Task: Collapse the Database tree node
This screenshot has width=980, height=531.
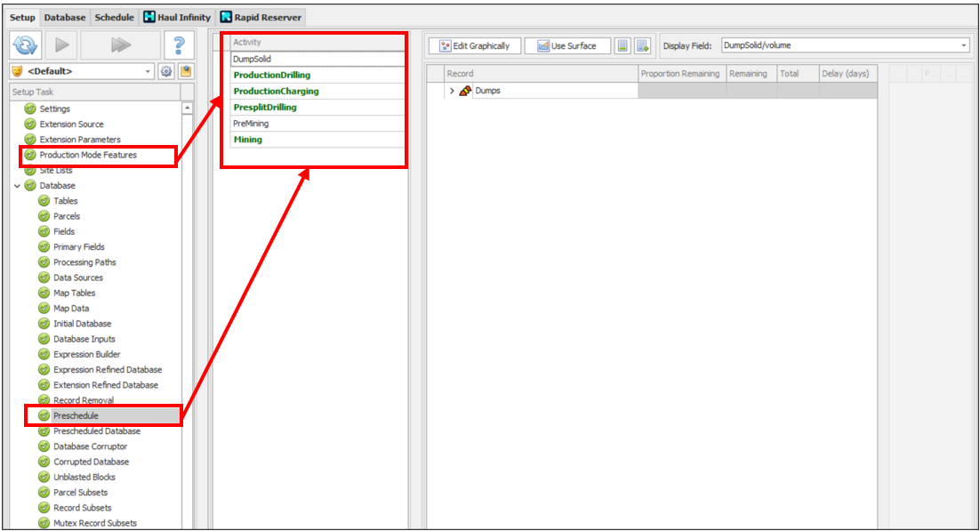Action: click(17, 186)
